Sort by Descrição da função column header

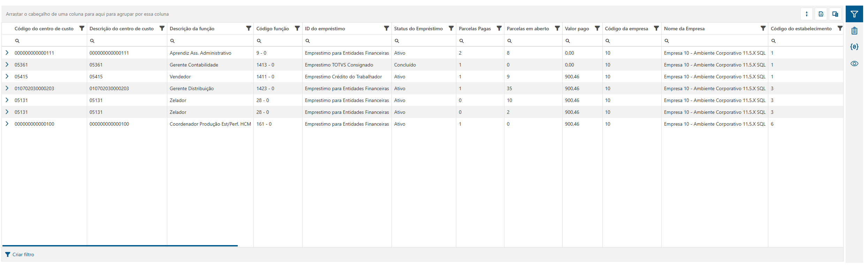tap(192, 29)
